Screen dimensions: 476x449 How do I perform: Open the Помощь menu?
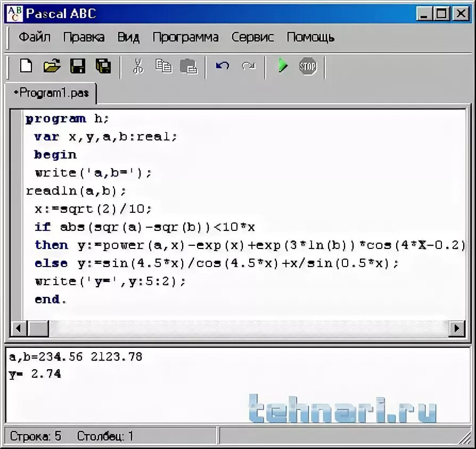[x=310, y=37]
